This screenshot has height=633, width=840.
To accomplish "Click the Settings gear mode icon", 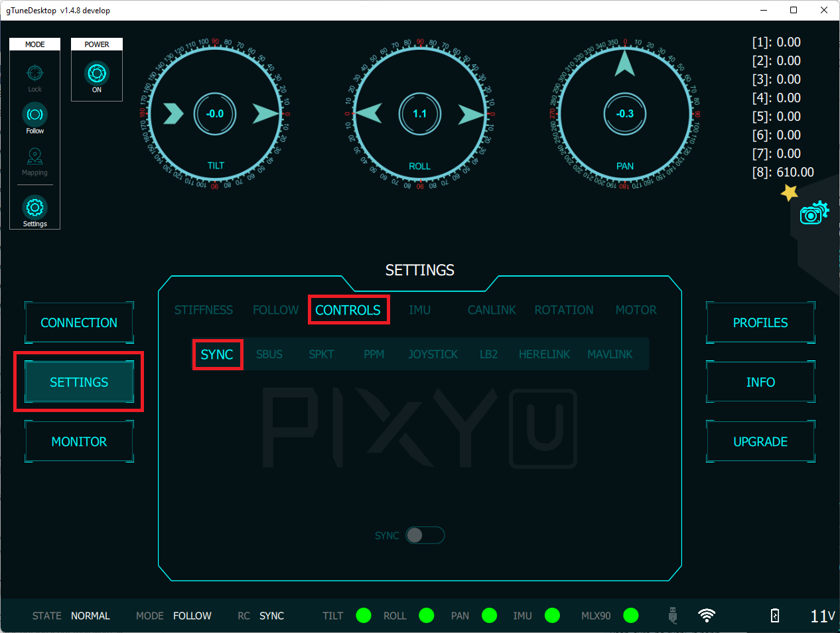I will [x=35, y=208].
